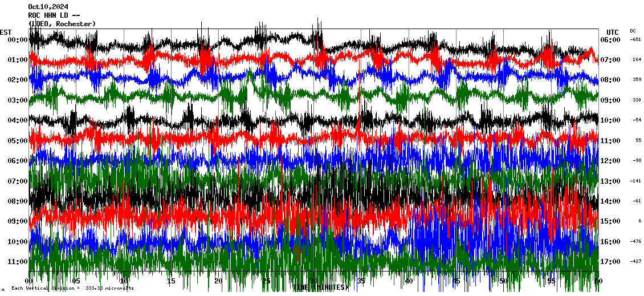The image size is (644, 296).
Task: Select the DC offset value -476
Action: coord(635,241)
